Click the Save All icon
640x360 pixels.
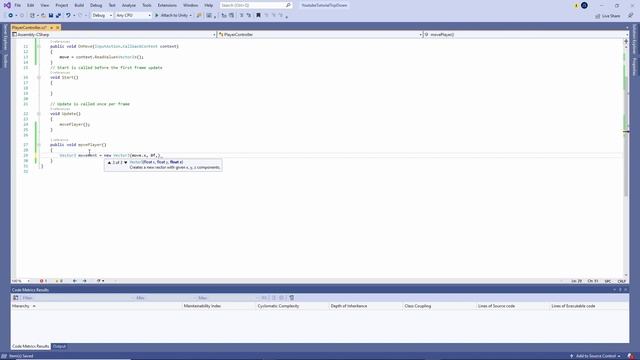click(58, 16)
